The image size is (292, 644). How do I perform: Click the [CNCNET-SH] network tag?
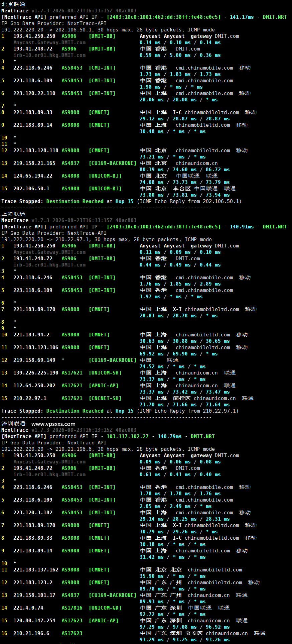coord(105,398)
